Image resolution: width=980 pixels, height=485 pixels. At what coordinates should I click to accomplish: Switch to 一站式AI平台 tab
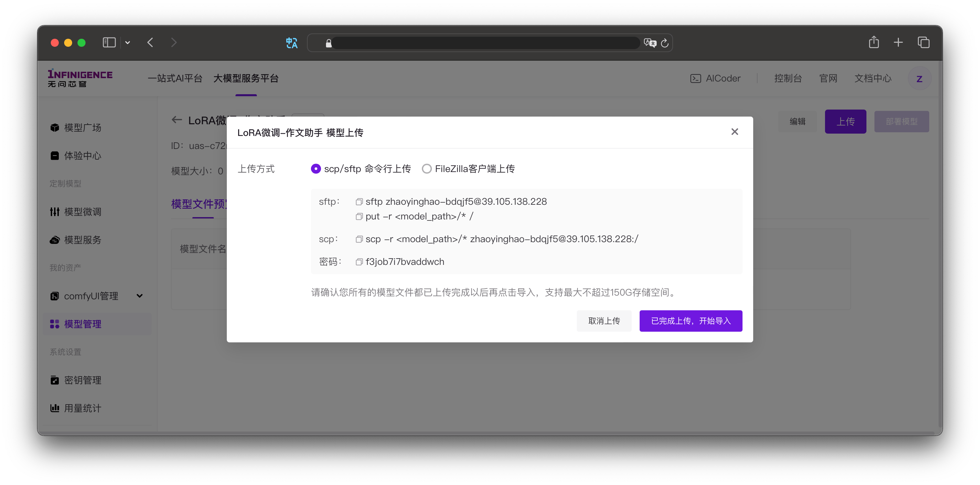pyautogui.click(x=175, y=78)
